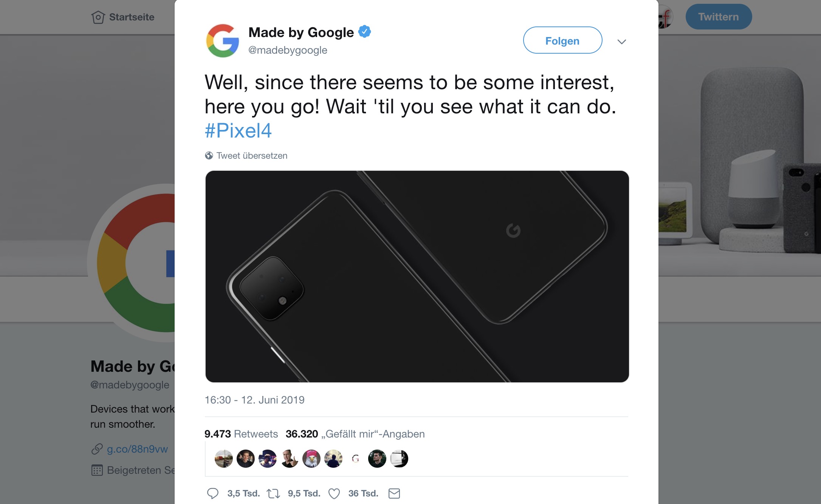
Task: Open the @madebygoogle handle in tweet header
Action: click(x=288, y=50)
